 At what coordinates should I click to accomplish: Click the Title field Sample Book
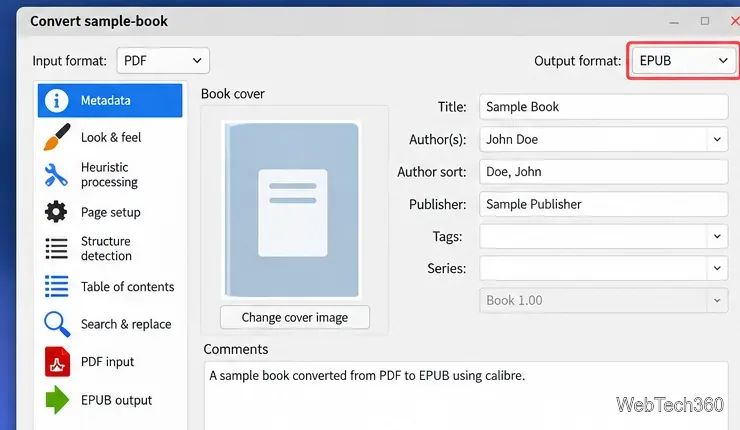pos(604,107)
